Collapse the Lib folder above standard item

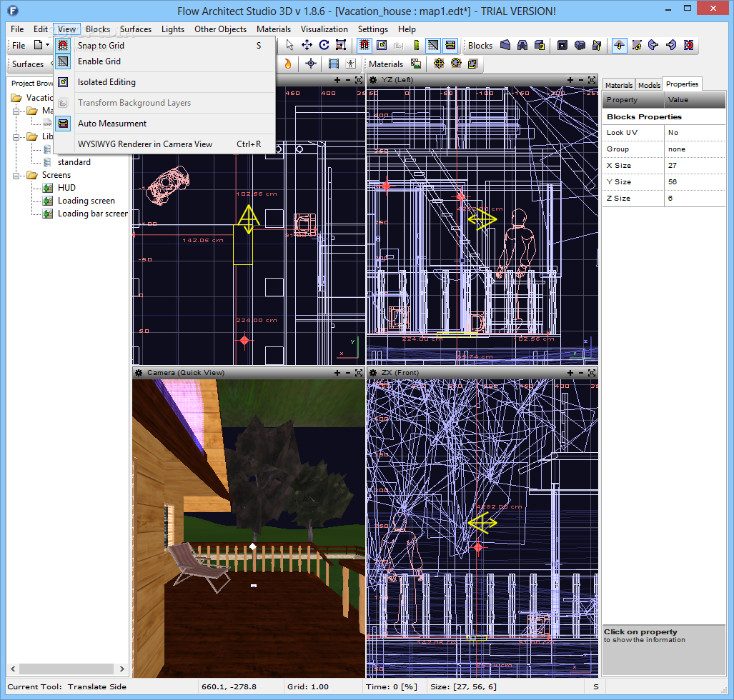[16, 137]
